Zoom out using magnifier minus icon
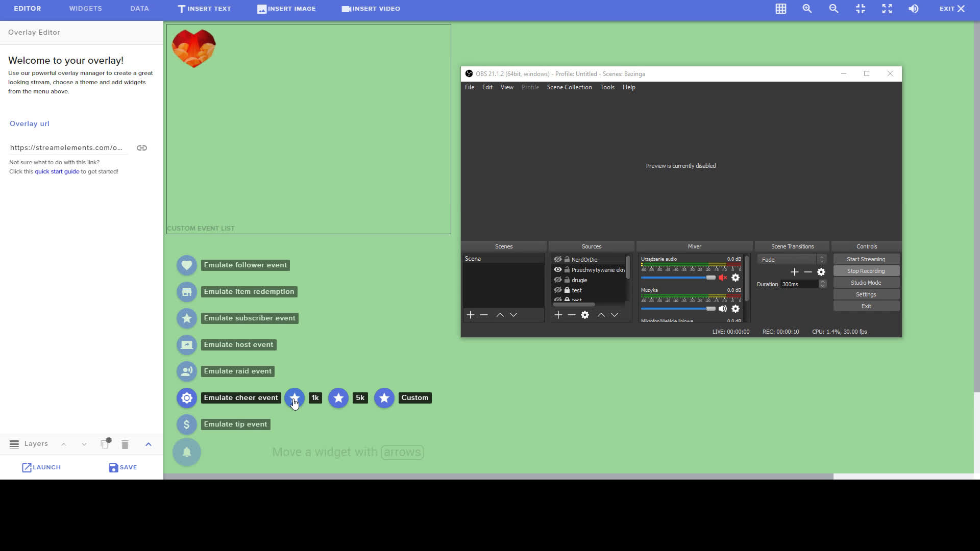Viewport: 980px width, 551px height. coord(834,9)
